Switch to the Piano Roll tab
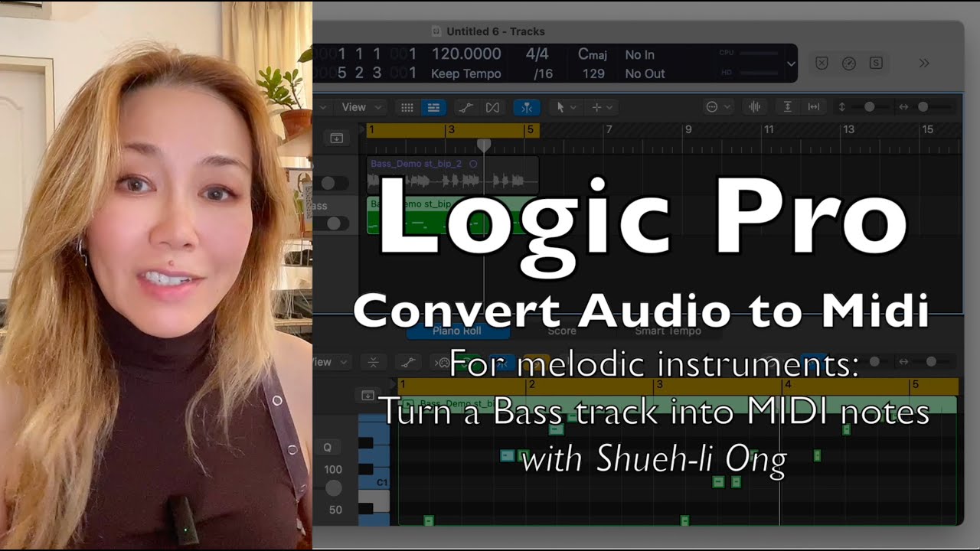 coord(457,331)
